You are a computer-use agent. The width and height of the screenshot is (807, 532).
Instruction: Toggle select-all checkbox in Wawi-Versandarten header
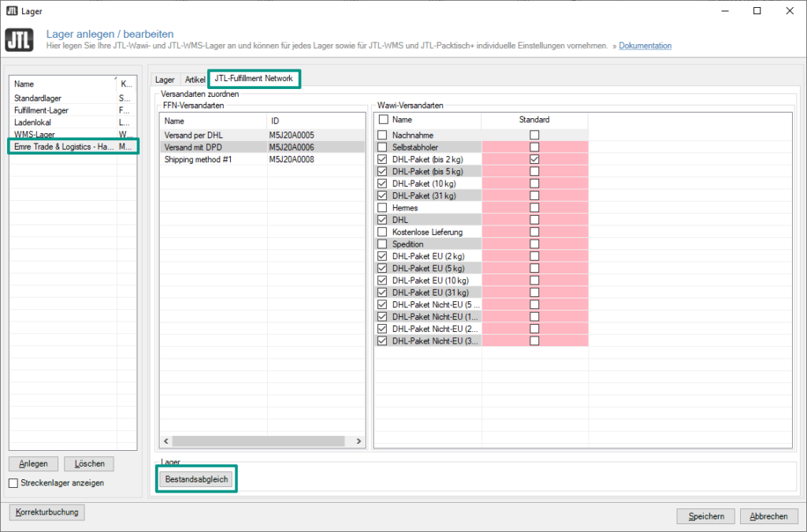point(383,120)
